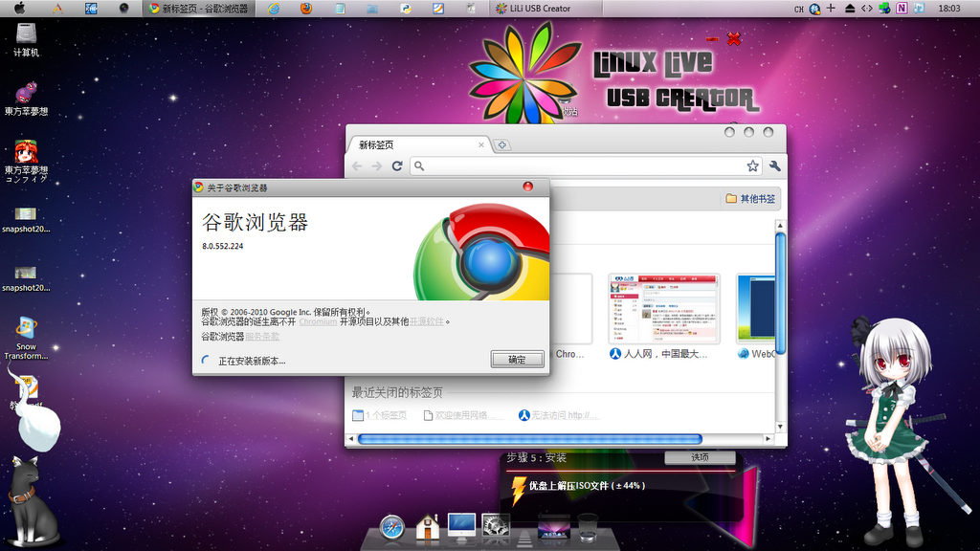980x551 pixels.
Task: Launch Internet Explorer from the top bar
Action: [x=273, y=9]
